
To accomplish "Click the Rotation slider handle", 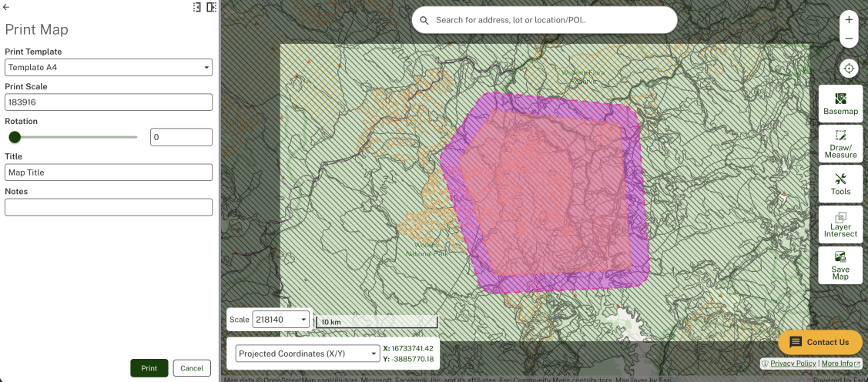I will (15, 137).
